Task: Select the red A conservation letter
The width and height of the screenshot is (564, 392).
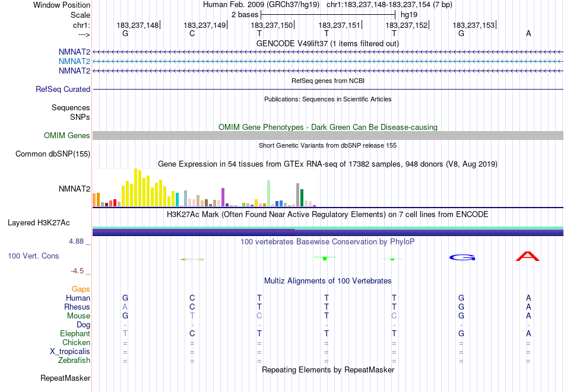Action: coord(528,256)
